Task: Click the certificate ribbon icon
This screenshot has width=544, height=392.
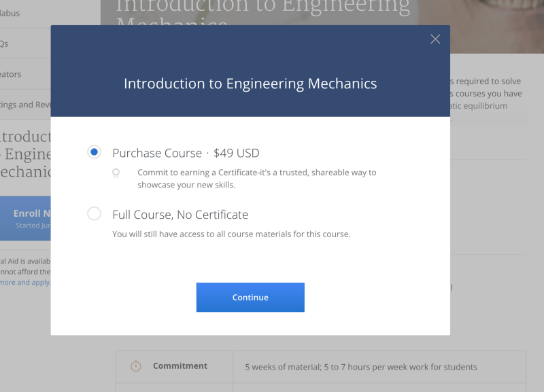Action: [x=116, y=173]
